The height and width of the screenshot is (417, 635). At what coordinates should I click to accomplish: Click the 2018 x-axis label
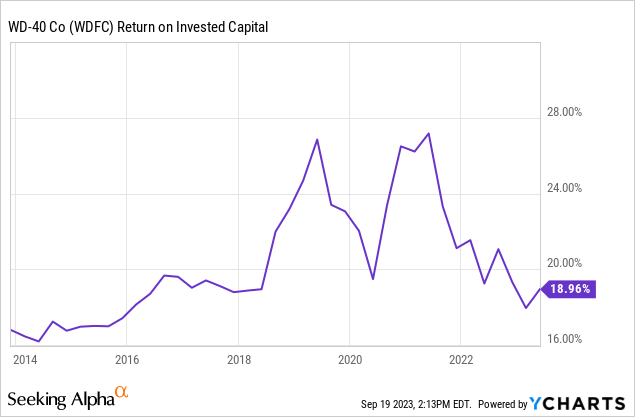pos(238,359)
